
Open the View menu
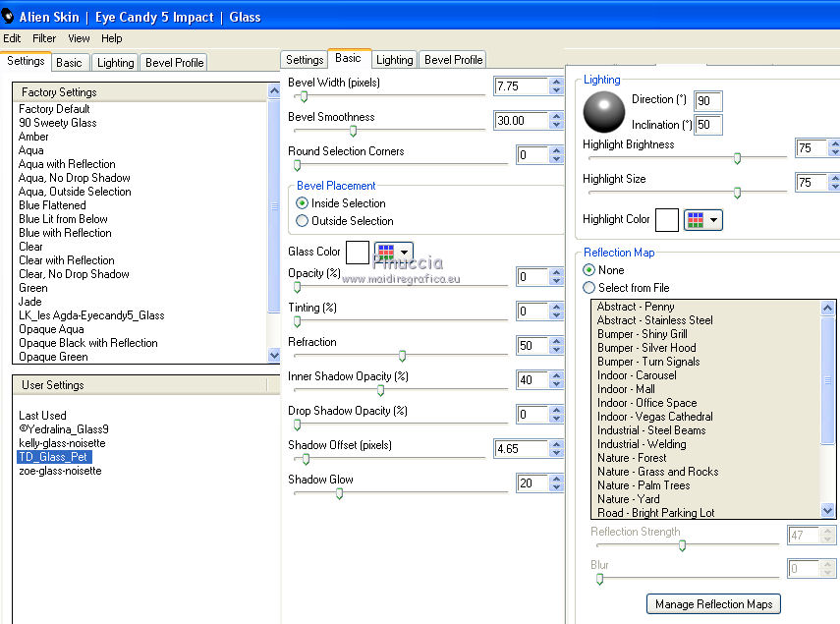(x=79, y=38)
